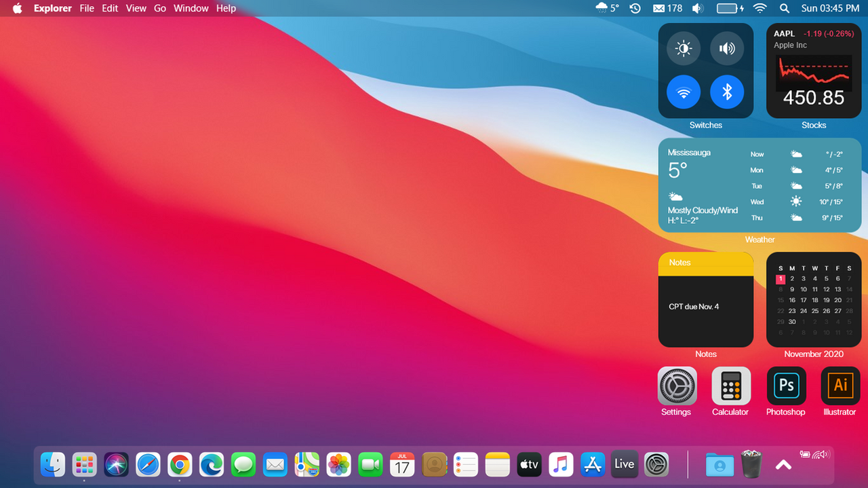The height and width of the screenshot is (488, 868).
Task: Open the Apple logo menu
Action: 17,8
